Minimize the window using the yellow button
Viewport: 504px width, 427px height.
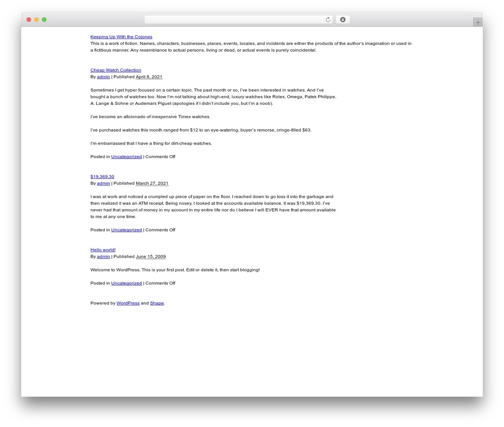[x=37, y=20]
